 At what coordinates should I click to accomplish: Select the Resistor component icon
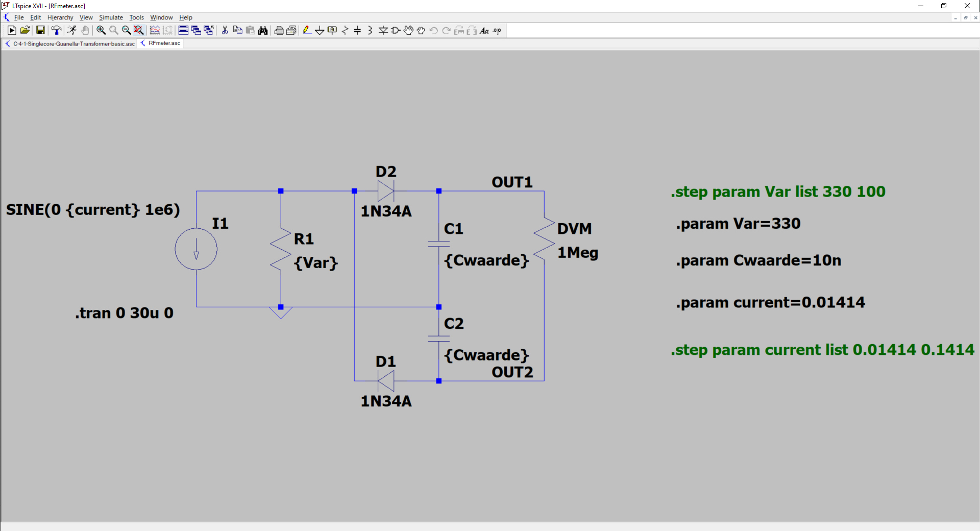coord(345,30)
